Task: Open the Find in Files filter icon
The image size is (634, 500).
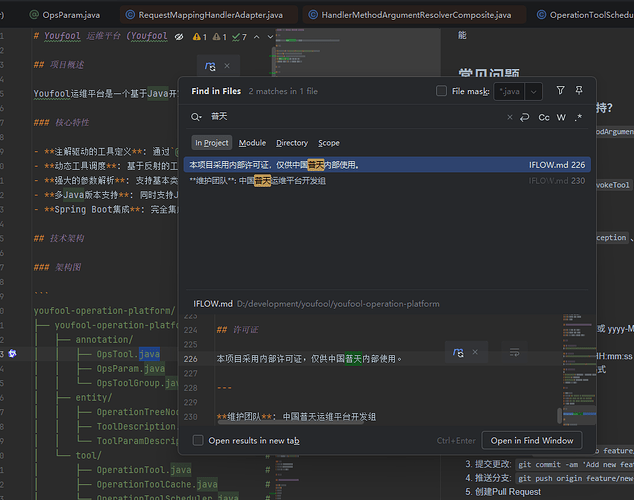Action: [x=560, y=91]
